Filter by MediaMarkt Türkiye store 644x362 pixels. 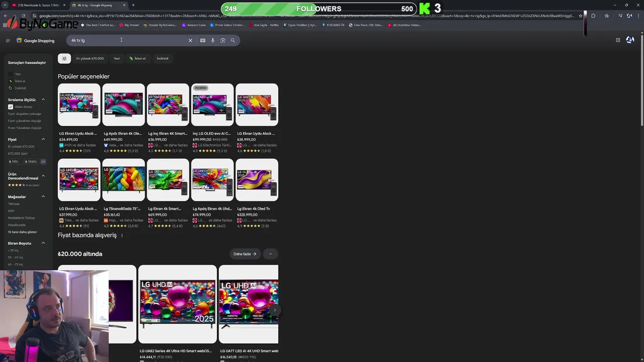(21, 218)
